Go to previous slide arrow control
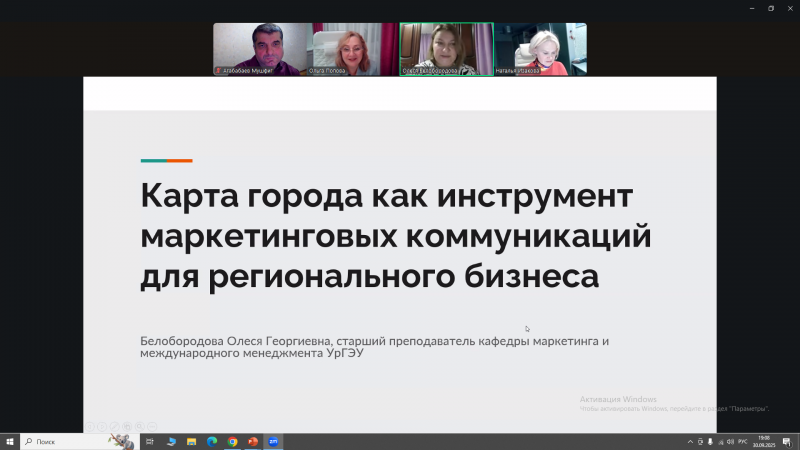 (x=89, y=426)
